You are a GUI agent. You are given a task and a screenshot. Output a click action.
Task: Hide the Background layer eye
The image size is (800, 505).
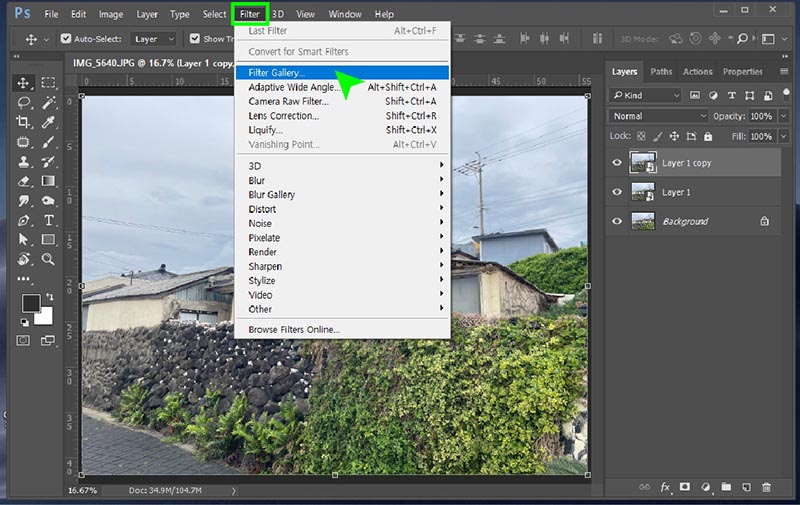coord(617,221)
